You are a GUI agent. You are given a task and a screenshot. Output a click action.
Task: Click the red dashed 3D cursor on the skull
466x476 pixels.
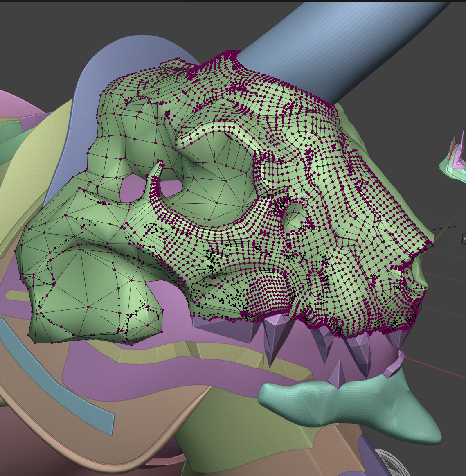tap(302, 198)
